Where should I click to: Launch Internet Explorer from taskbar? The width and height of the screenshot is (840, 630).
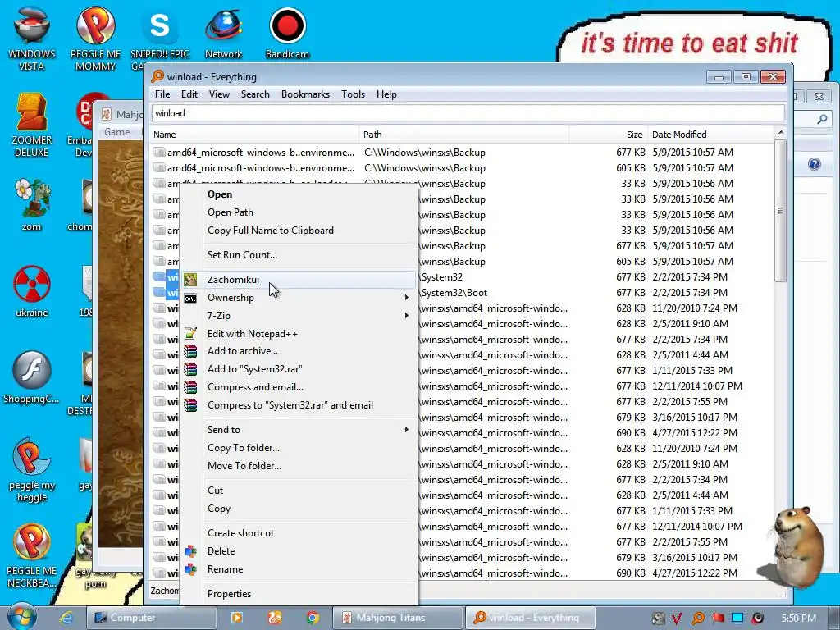click(x=66, y=618)
